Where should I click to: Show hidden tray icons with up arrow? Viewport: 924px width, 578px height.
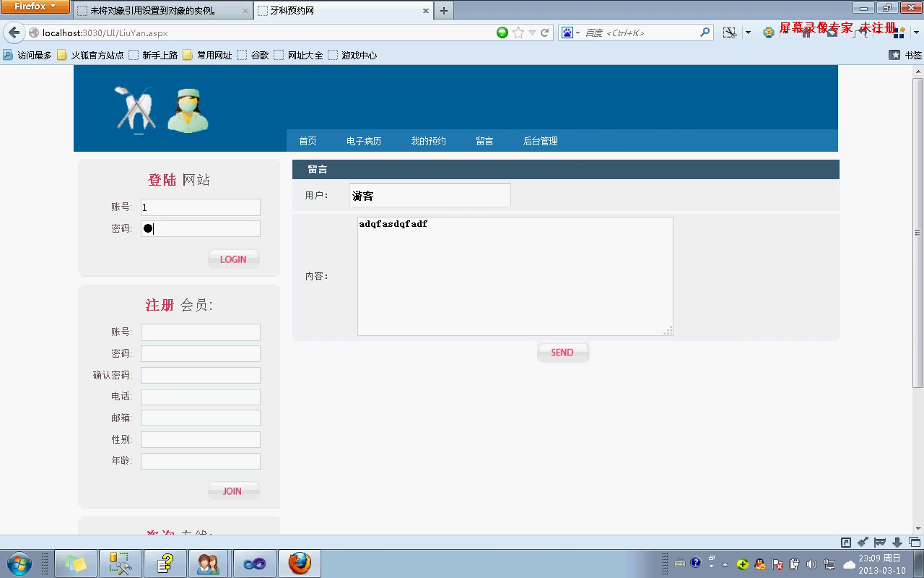click(725, 564)
